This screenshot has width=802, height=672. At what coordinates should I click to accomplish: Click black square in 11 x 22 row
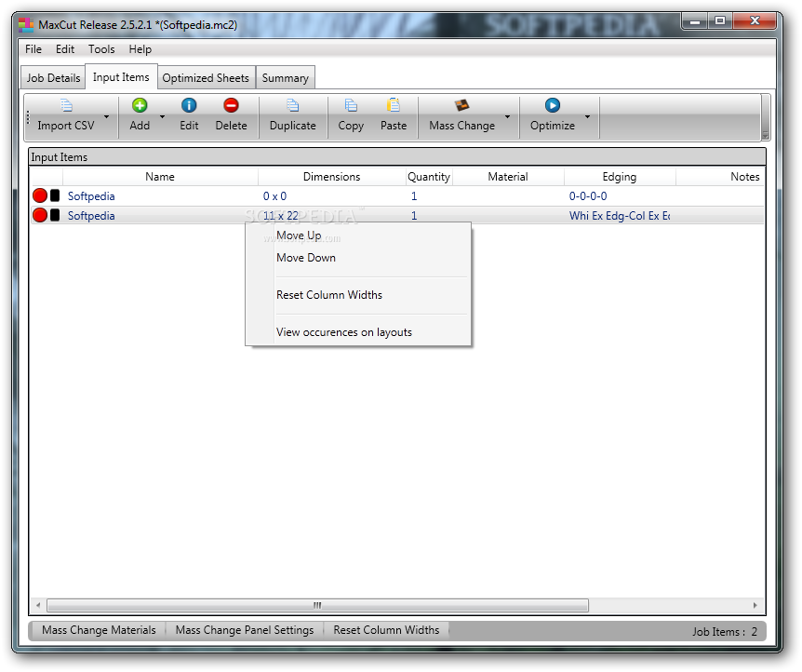(55, 215)
